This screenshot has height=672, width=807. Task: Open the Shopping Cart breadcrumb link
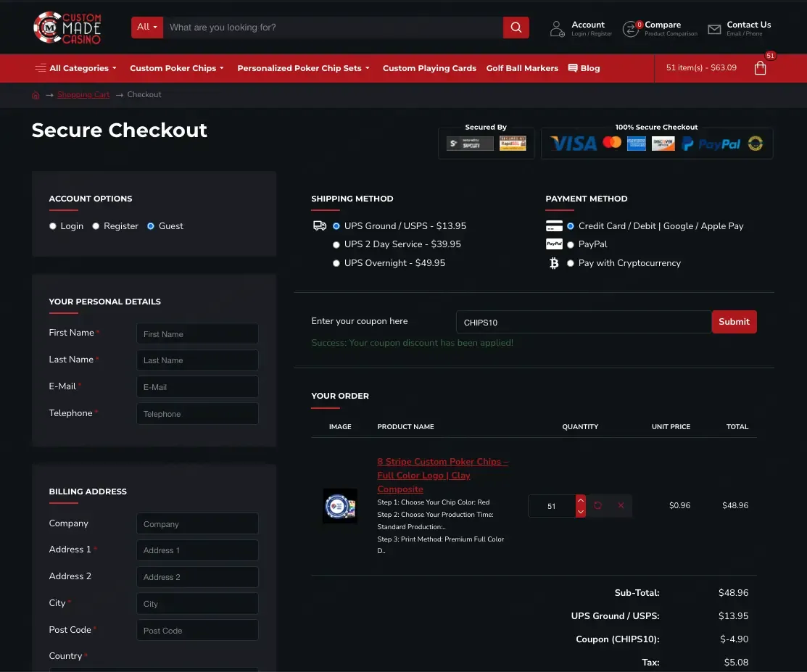click(83, 95)
